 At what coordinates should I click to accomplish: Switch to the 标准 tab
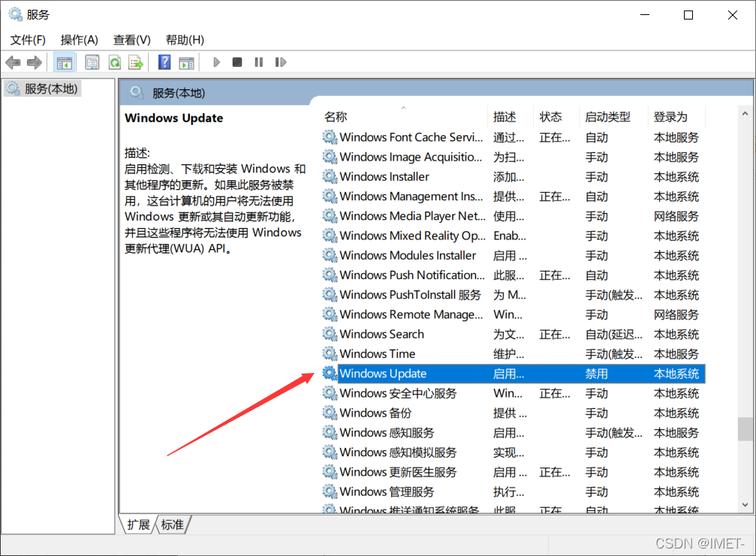click(x=173, y=524)
